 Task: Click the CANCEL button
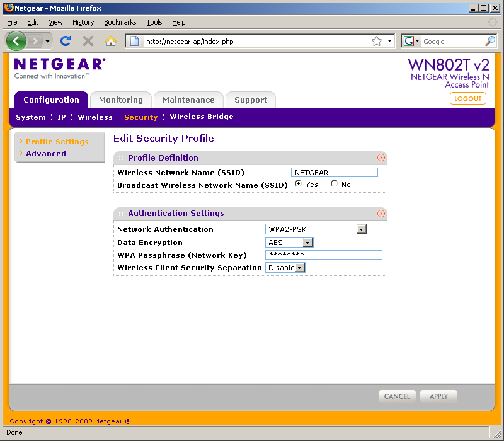(397, 396)
